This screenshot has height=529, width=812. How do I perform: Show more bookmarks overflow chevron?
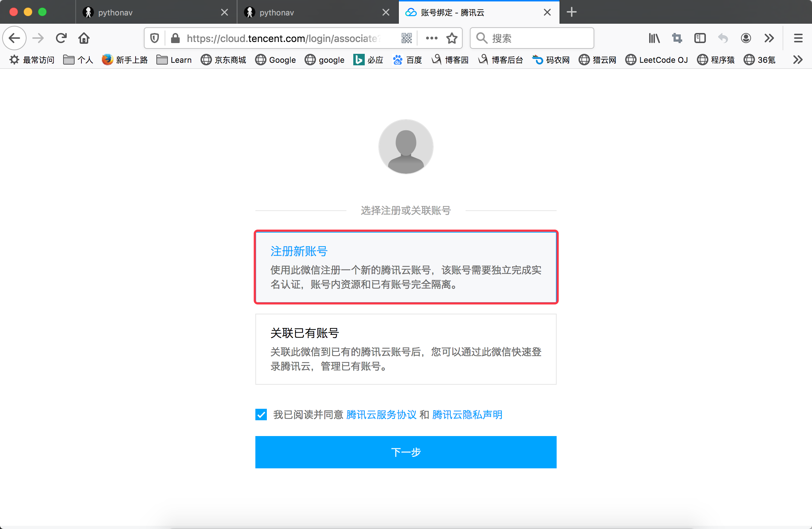(798, 60)
